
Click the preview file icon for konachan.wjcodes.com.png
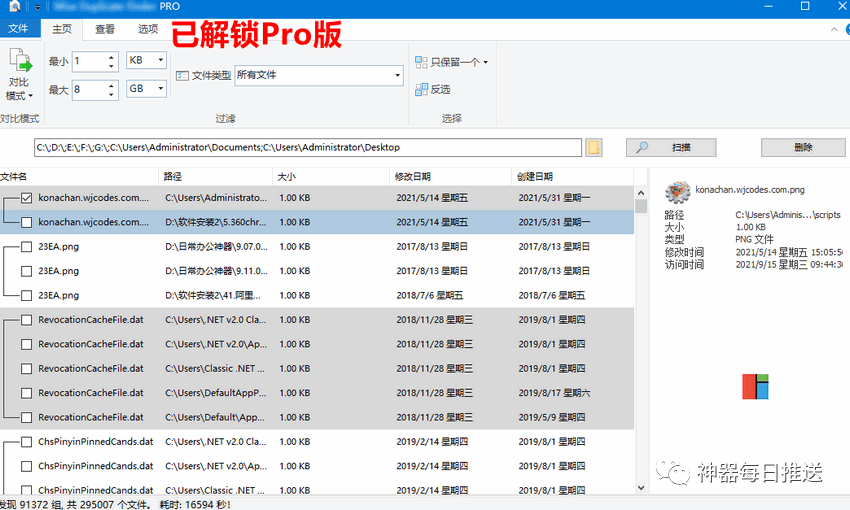678,191
